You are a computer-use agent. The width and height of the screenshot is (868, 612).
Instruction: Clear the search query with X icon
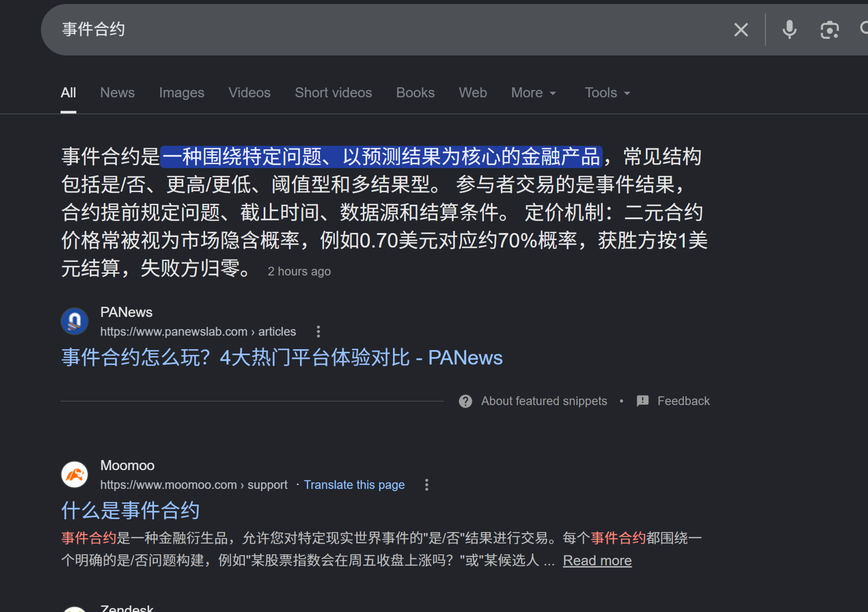741,30
